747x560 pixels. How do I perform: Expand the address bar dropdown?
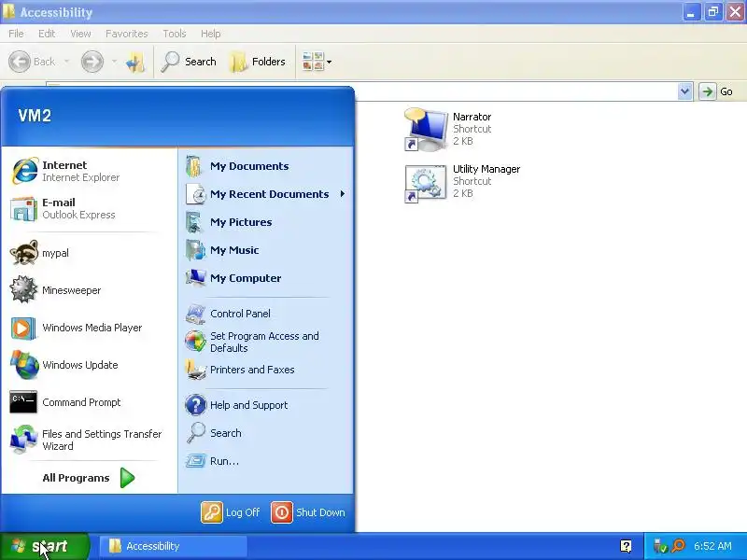(x=684, y=91)
